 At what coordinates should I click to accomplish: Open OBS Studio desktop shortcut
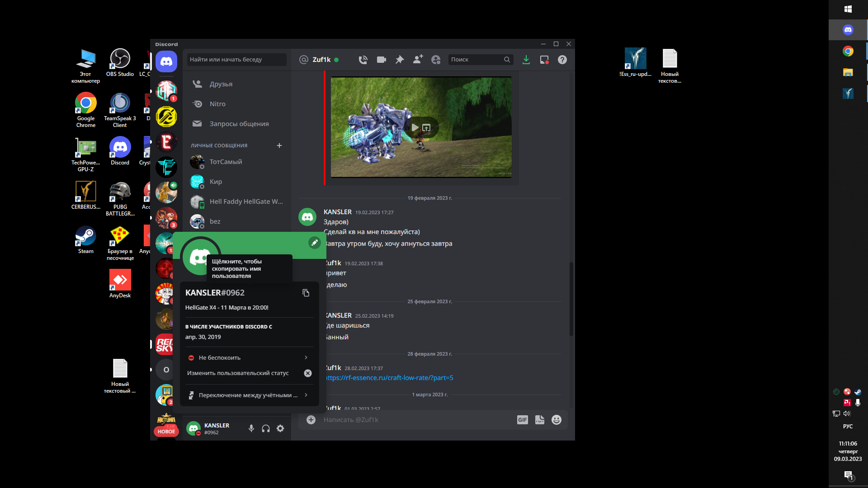click(120, 63)
